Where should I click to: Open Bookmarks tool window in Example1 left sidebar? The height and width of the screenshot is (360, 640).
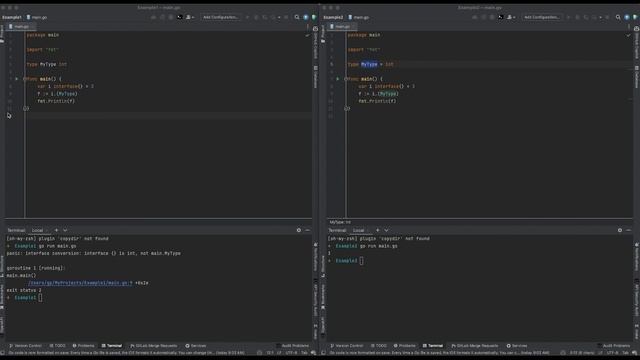click(2, 297)
